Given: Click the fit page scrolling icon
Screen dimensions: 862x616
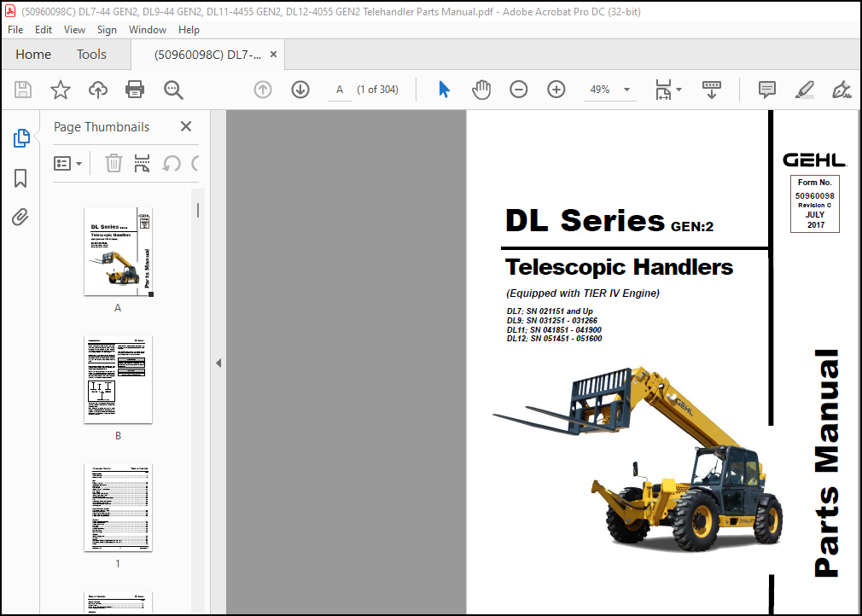Looking at the screenshot, I should click(663, 90).
